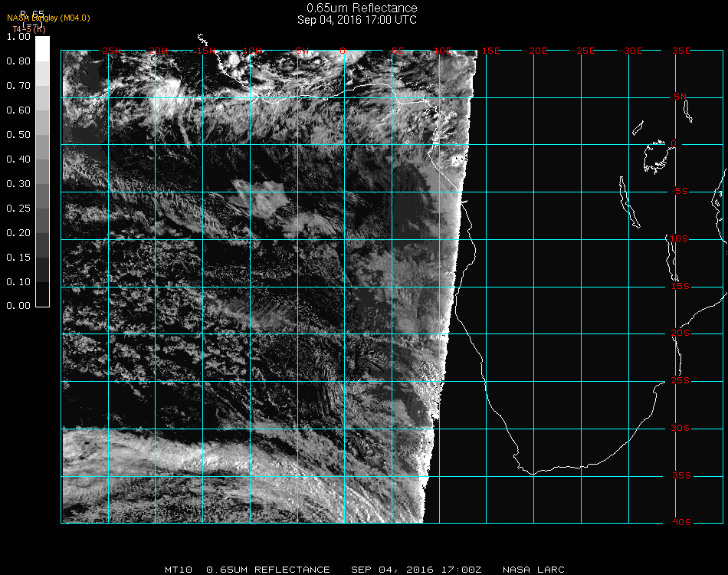Click the 30S latitude label
728x575 pixels.
[680, 429]
